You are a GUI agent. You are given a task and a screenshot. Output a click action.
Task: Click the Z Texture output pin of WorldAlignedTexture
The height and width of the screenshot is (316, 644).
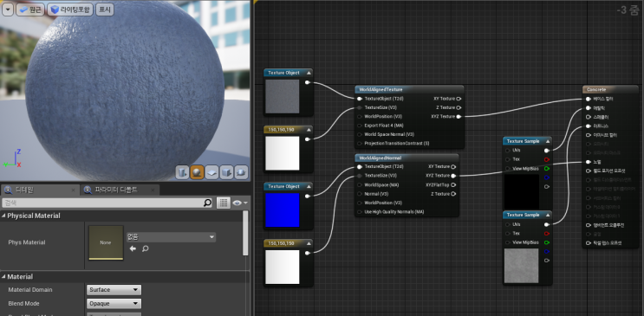tap(459, 107)
